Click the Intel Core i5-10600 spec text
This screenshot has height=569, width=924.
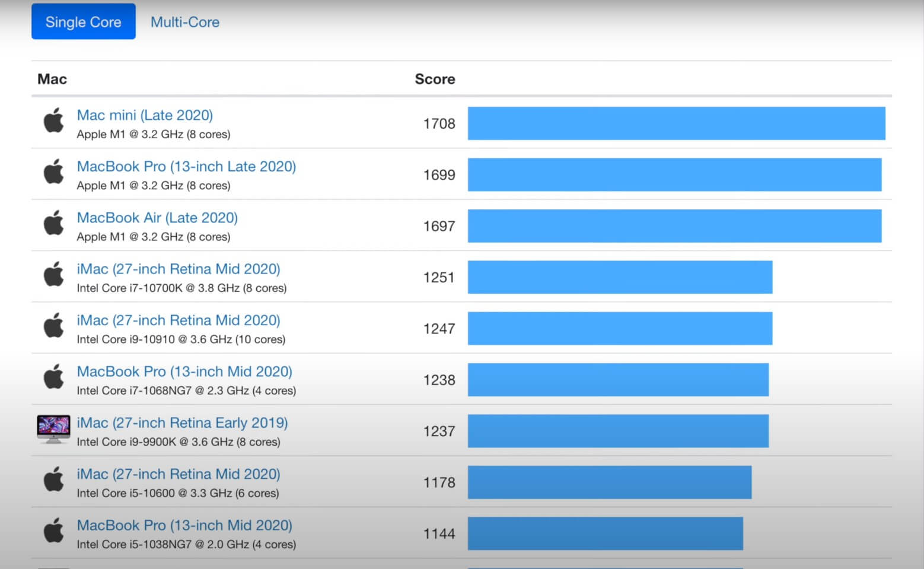point(178,493)
